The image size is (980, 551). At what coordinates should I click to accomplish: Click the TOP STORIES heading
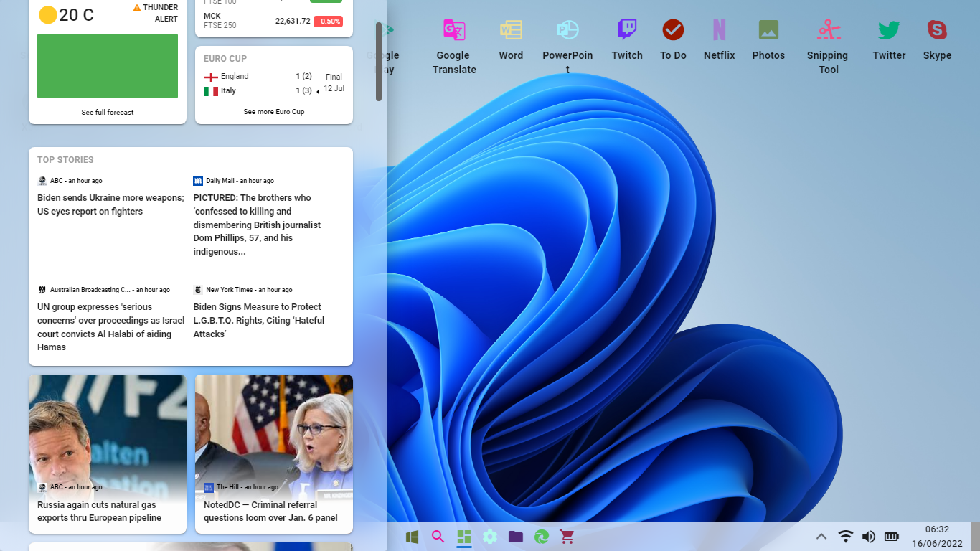[x=65, y=160]
